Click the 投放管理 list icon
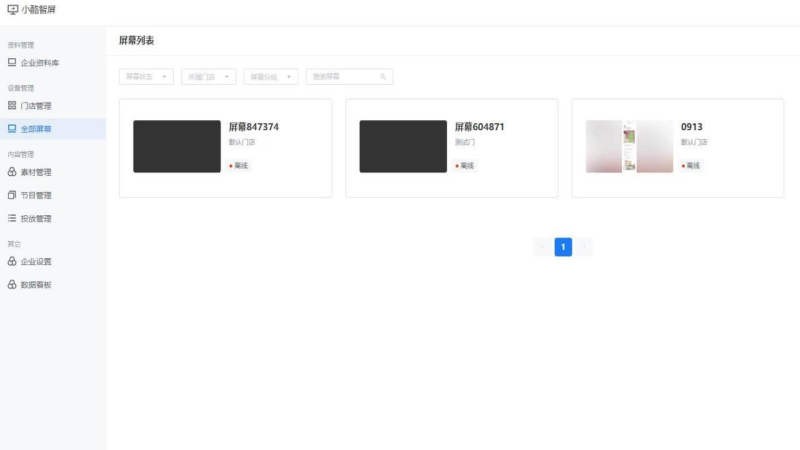Viewport: 800px width, 450px height. (12, 218)
